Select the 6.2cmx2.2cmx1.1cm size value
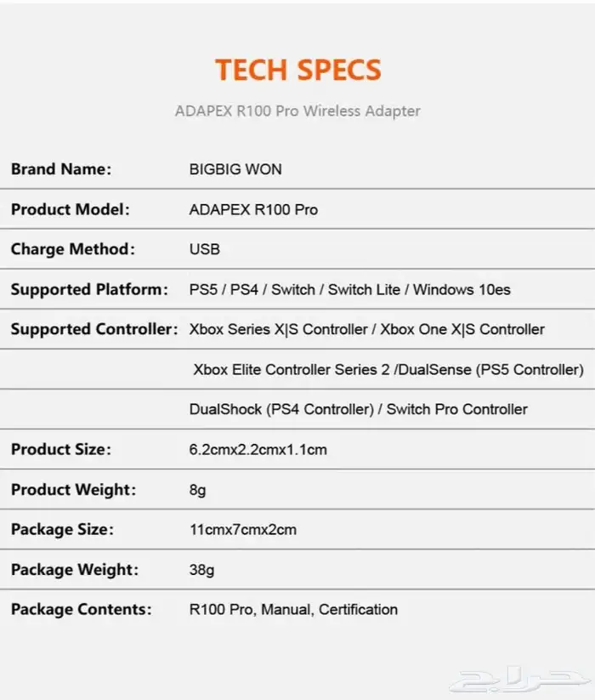Image resolution: width=595 pixels, height=700 pixels. point(258,449)
